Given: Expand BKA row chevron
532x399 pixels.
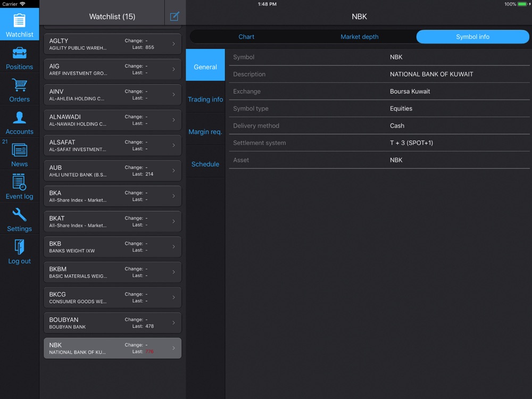Looking at the screenshot, I should click(174, 196).
